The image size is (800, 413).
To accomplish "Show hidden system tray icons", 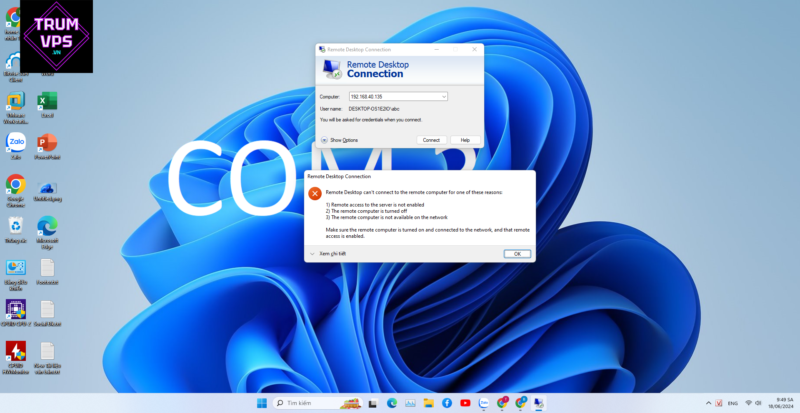I will (x=709, y=403).
